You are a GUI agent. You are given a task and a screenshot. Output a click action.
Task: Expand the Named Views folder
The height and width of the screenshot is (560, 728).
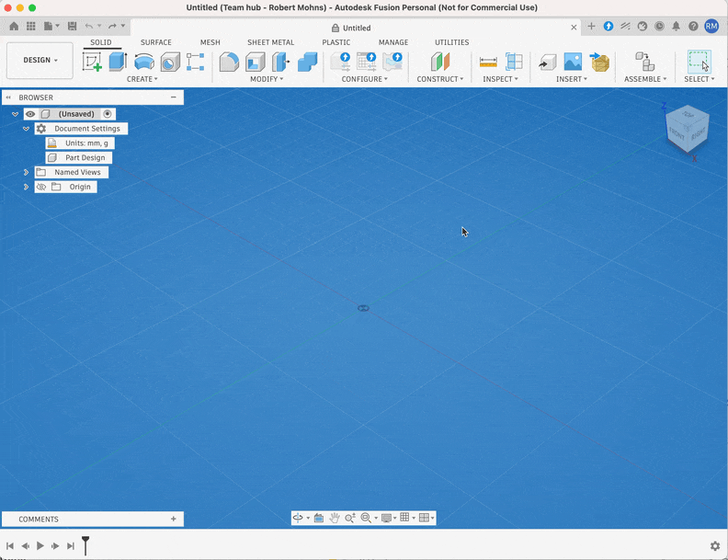point(26,172)
